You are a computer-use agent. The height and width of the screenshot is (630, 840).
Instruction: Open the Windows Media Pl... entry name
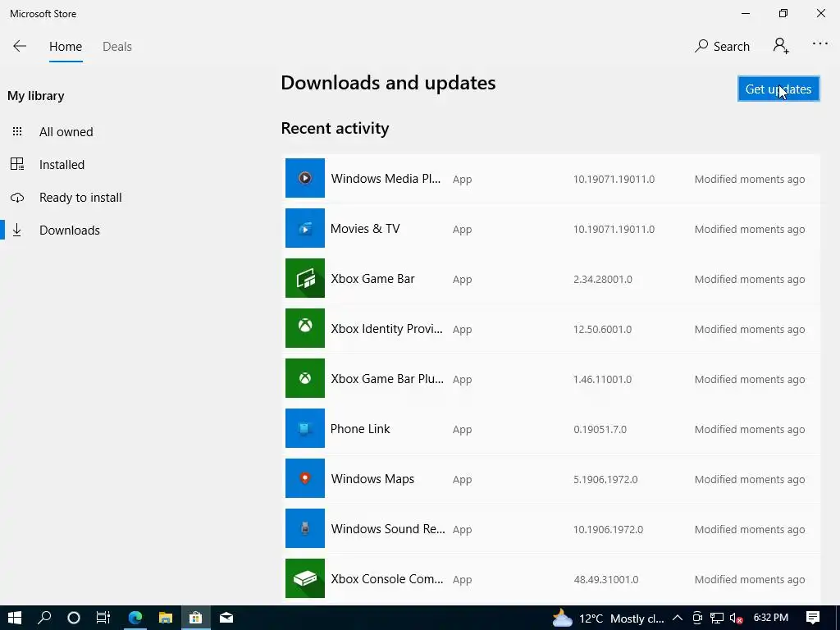[386, 178]
